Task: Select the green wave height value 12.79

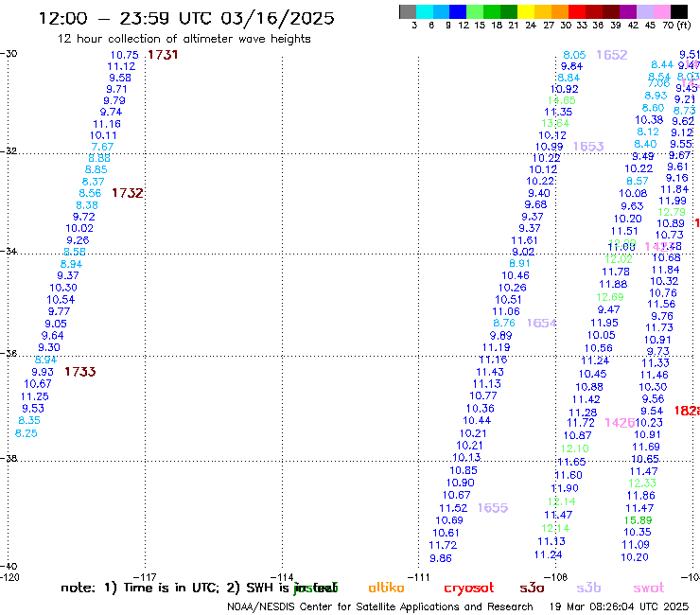Action: pos(672,212)
